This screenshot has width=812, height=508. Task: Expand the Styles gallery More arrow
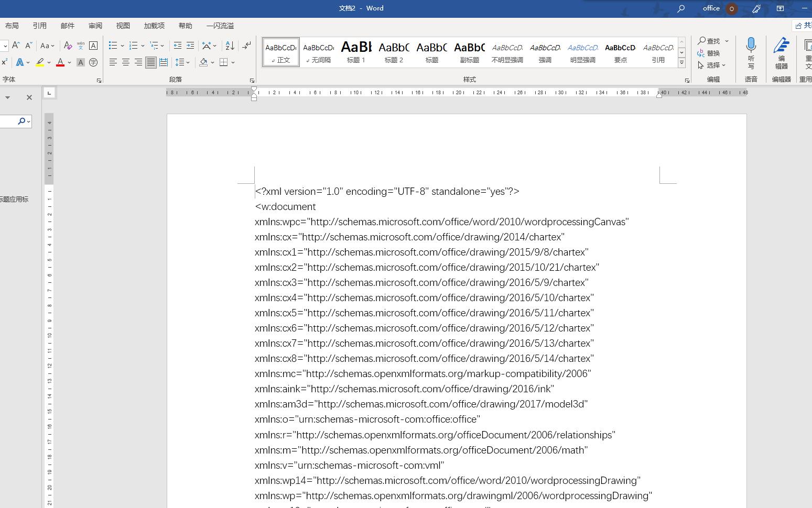pos(681,63)
